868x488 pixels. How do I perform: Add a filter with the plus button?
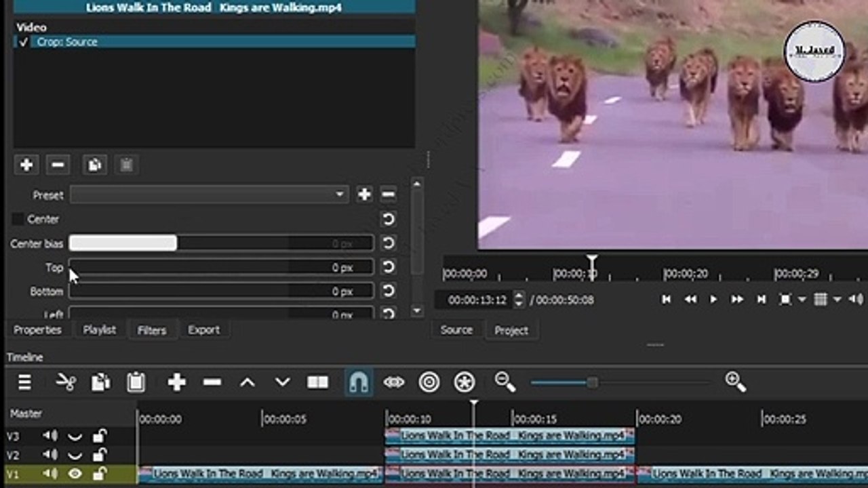(26, 165)
